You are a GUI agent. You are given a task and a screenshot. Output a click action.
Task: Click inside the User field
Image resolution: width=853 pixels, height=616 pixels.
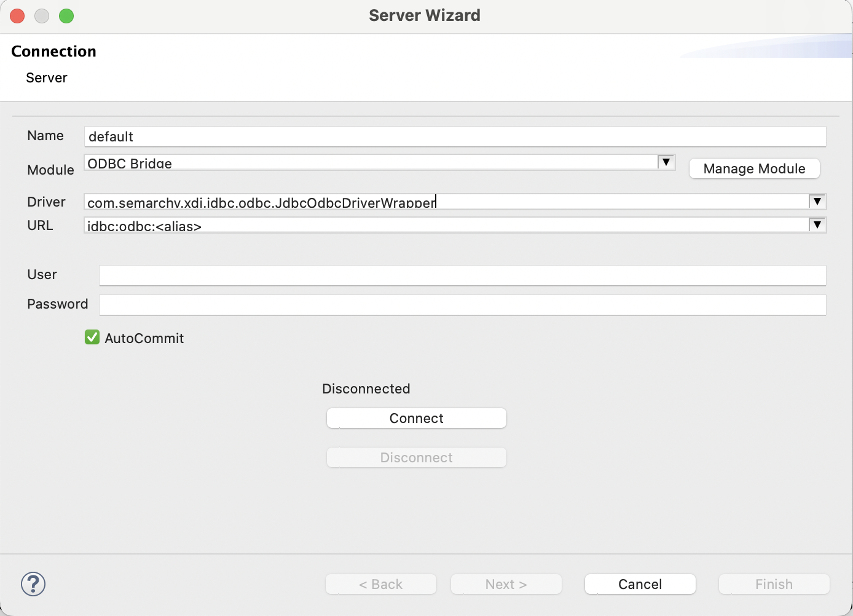pos(462,275)
